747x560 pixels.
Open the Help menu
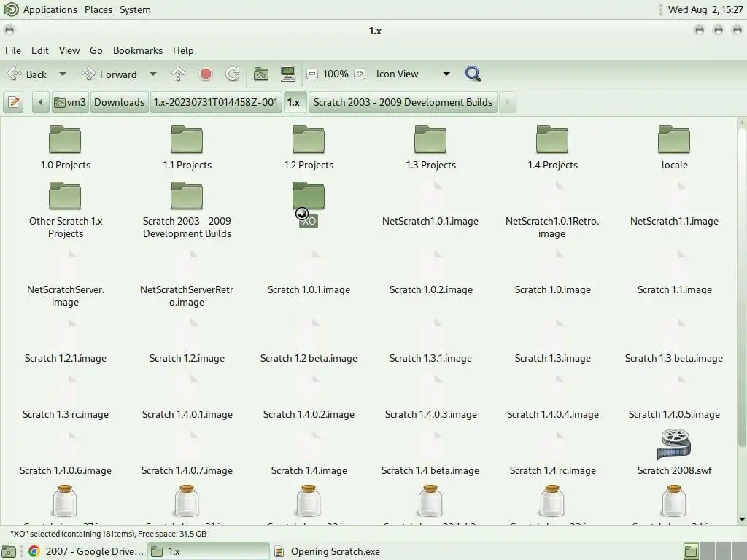pos(183,50)
